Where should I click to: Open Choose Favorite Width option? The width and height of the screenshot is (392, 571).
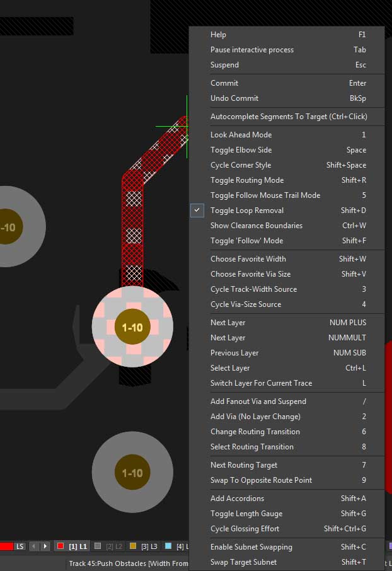pyautogui.click(x=248, y=259)
